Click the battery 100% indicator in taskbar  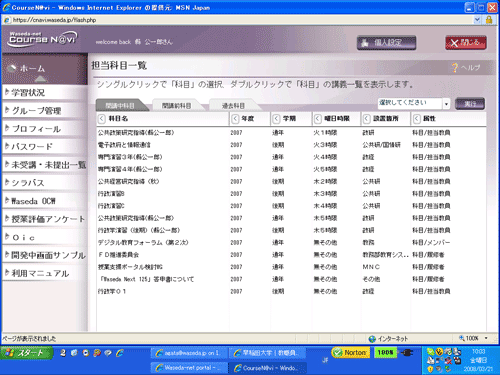385,352
